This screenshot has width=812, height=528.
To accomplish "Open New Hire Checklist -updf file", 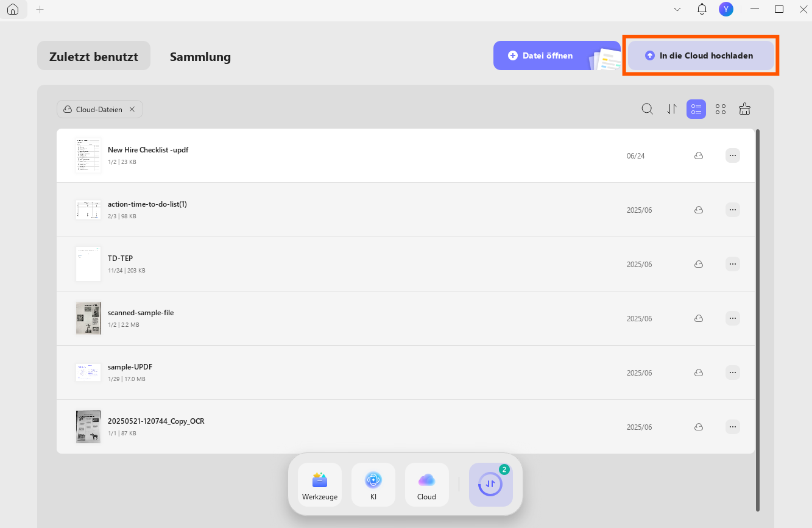I will (x=406, y=155).
